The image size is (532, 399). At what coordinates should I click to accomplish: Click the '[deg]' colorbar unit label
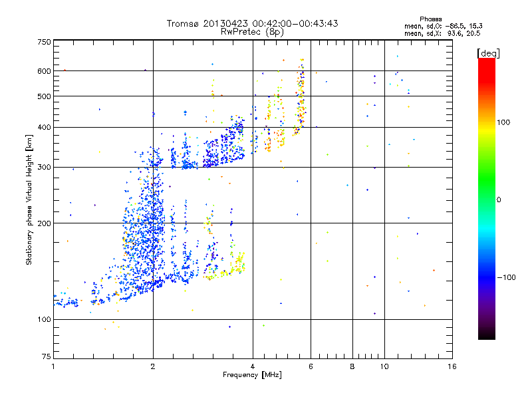click(x=488, y=53)
